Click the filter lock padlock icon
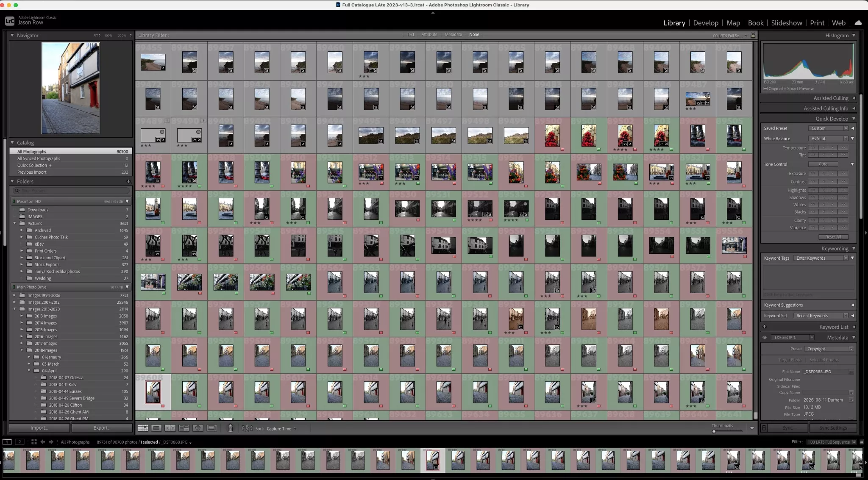Screen dimensions: 868x480 pos(753,35)
